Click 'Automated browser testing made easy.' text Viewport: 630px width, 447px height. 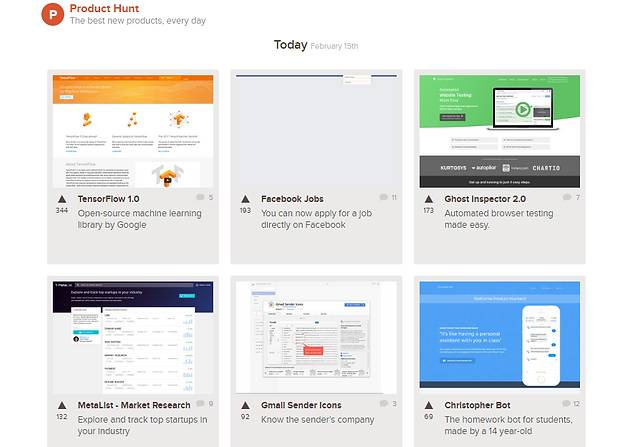click(499, 219)
